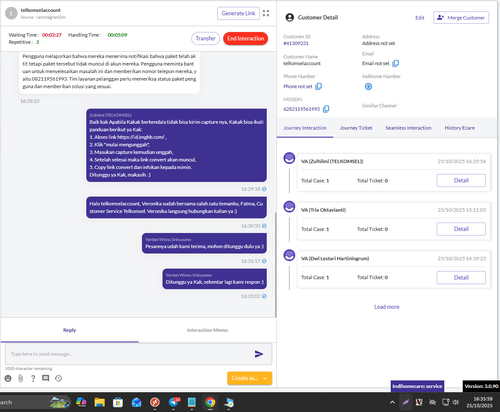
Task: Open the Copilot taskbar icon
Action: [81, 402]
